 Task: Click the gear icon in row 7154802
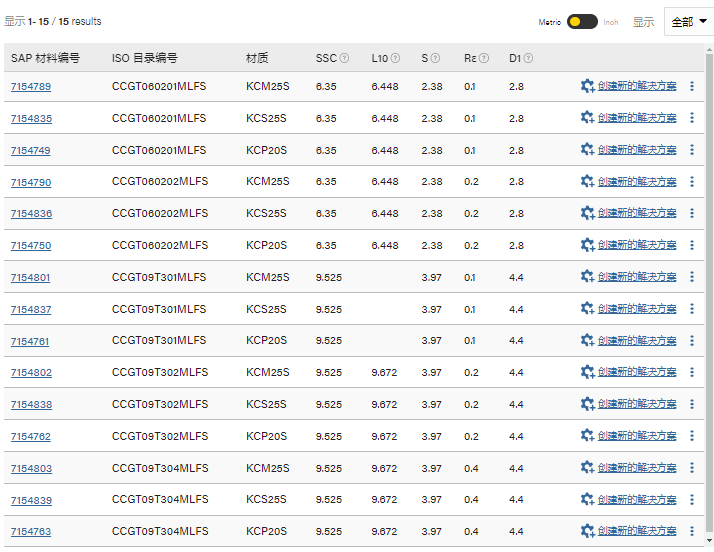click(587, 373)
